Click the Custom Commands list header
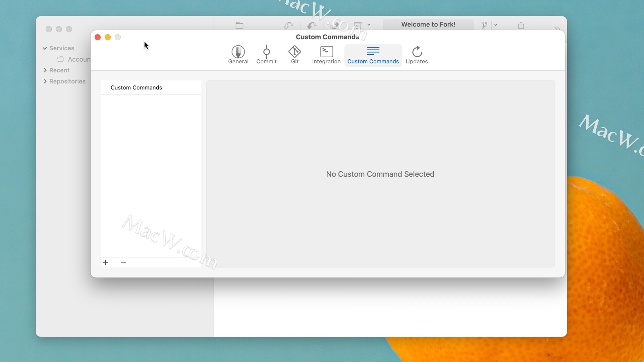This screenshot has width=644, height=362. tap(151, 87)
